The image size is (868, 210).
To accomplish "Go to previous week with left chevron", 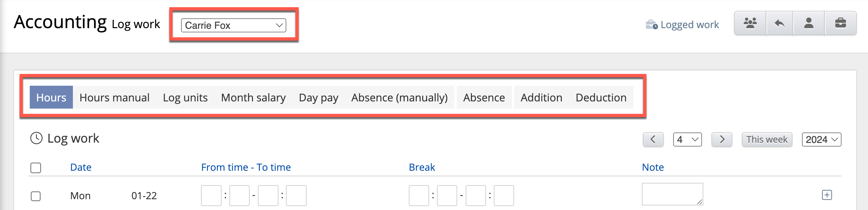I will pos(653,140).
